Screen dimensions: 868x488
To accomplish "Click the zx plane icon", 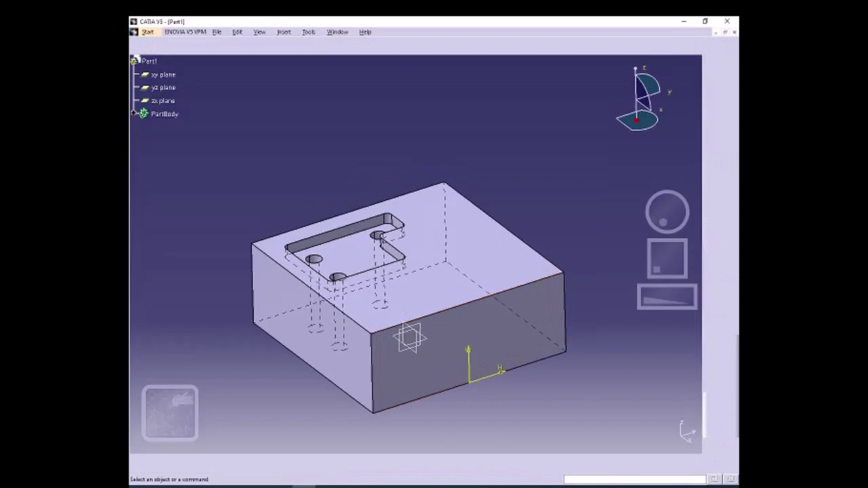I will coord(144,100).
